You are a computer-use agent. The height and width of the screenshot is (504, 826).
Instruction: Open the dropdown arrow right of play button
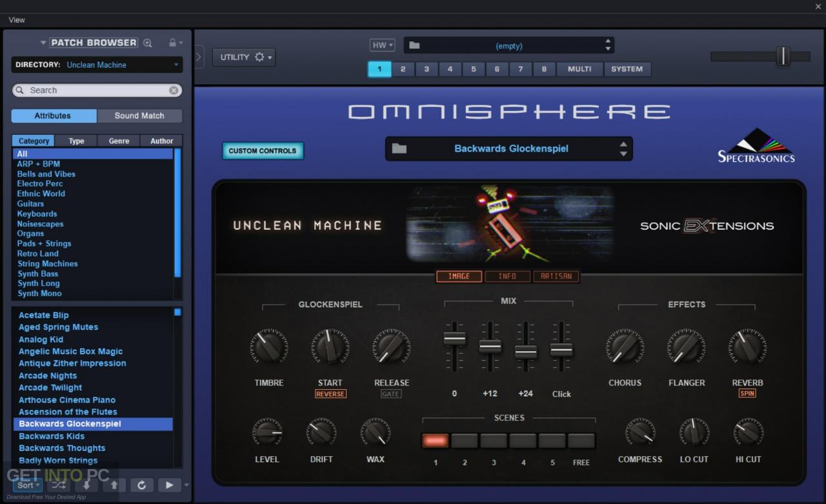(186, 485)
